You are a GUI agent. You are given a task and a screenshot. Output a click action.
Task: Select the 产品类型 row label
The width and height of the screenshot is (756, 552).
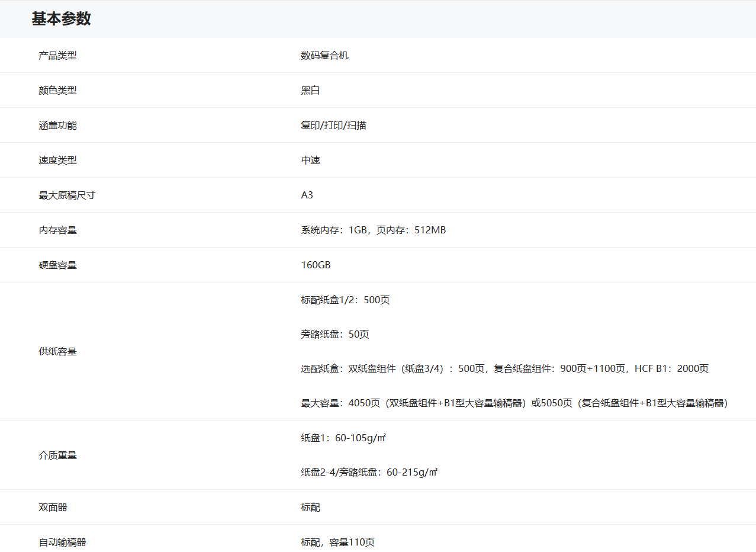(x=57, y=56)
